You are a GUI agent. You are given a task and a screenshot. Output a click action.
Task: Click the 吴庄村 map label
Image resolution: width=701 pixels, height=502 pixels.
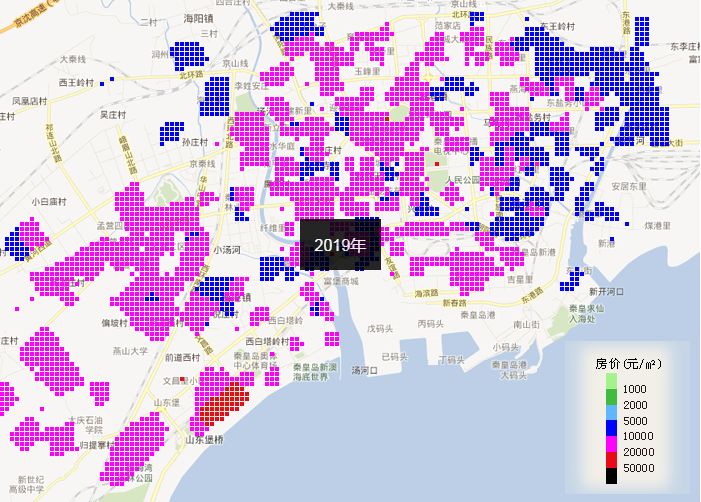[x=113, y=115]
